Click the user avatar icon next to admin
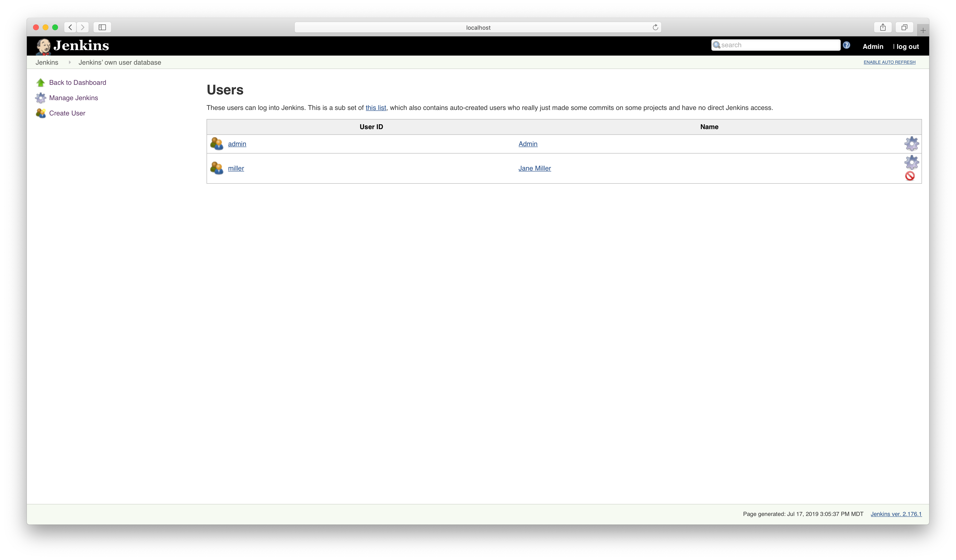The height and width of the screenshot is (560, 956). [217, 144]
